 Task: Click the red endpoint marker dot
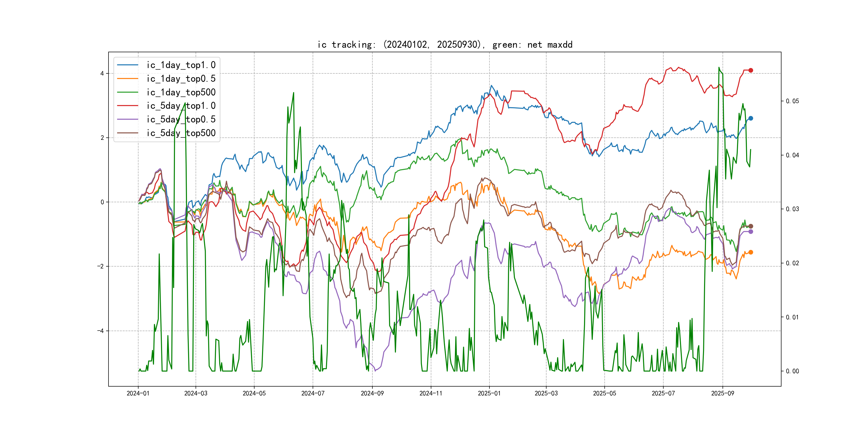750,70
